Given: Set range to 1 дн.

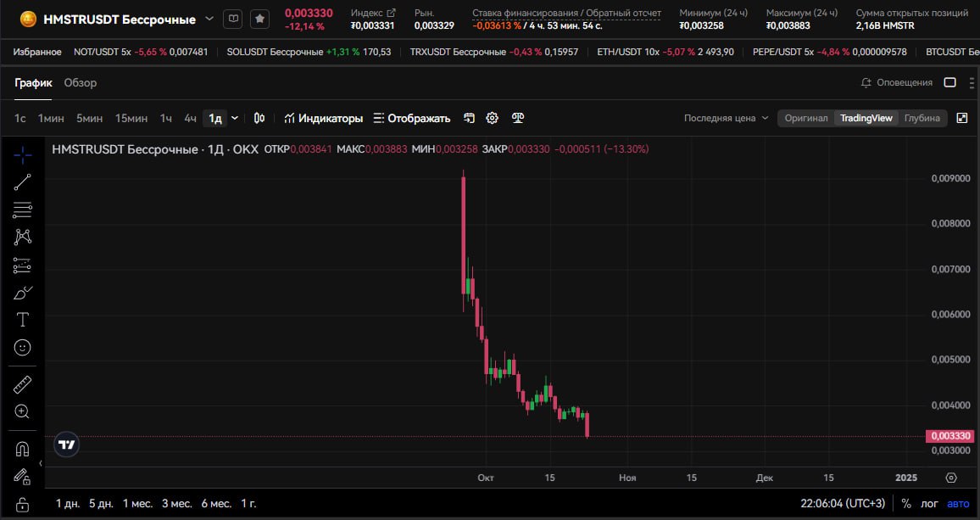Looking at the screenshot, I should [68, 504].
